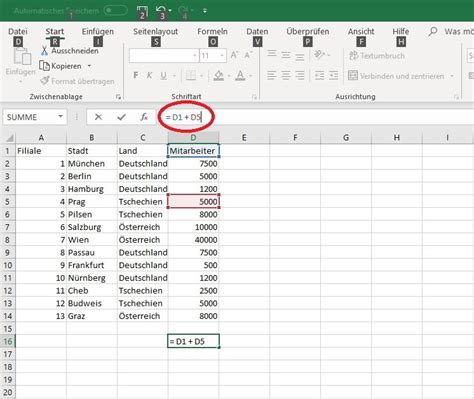Click the cell with value 40000

click(193, 240)
